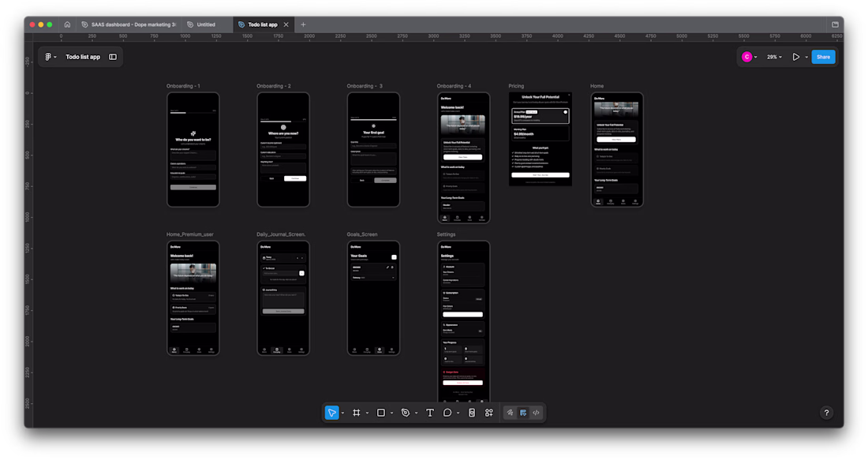Expand the multiplayer avatar dropdown arrow

click(x=756, y=57)
